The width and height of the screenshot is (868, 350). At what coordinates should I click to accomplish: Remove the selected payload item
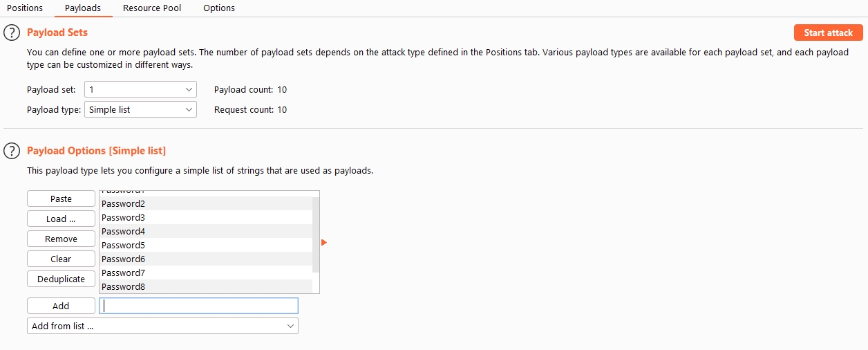[x=61, y=239]
